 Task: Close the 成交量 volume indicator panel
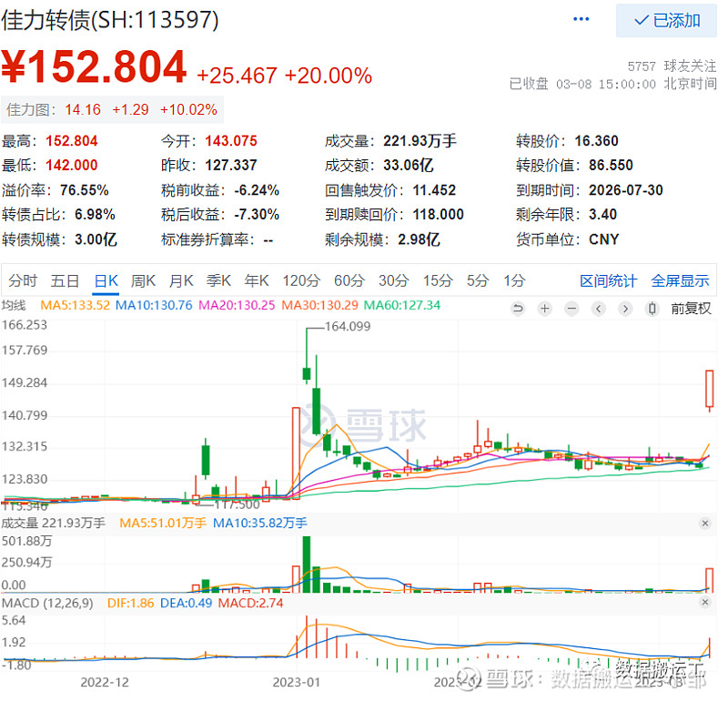tap(704, 524)
